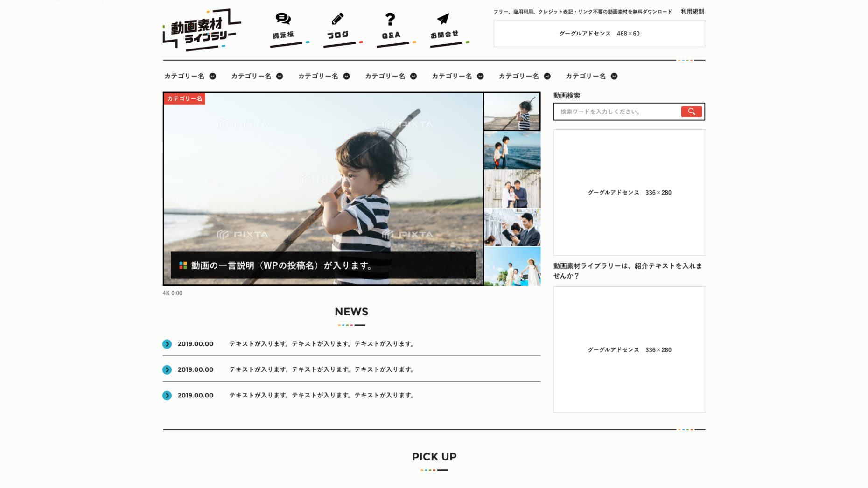The width and height of the screenshot is (868, 488).
Task: Click the red search magnifier button
Action: (x=691, y=112)
